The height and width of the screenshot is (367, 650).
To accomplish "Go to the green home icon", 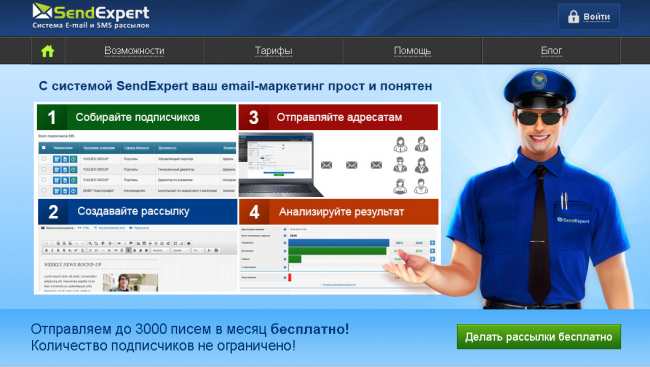I will point(48,51).
